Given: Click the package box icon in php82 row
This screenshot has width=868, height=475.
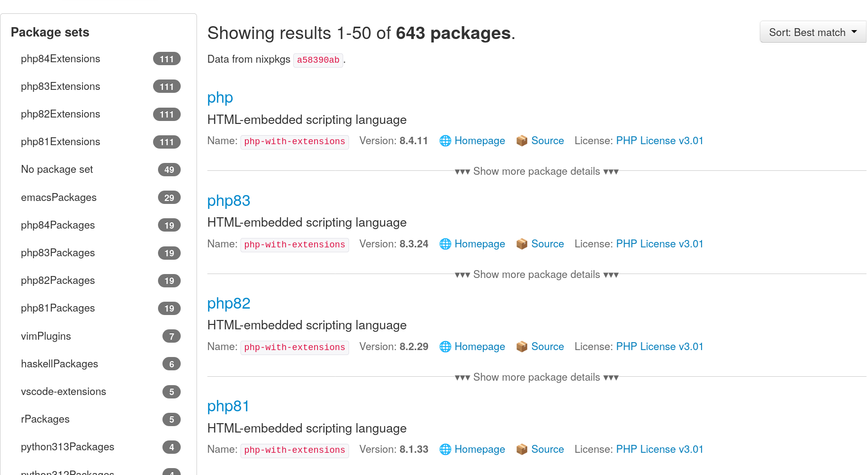Looking at the screenshot, I should pyautogui.click(x=521, y=347).
